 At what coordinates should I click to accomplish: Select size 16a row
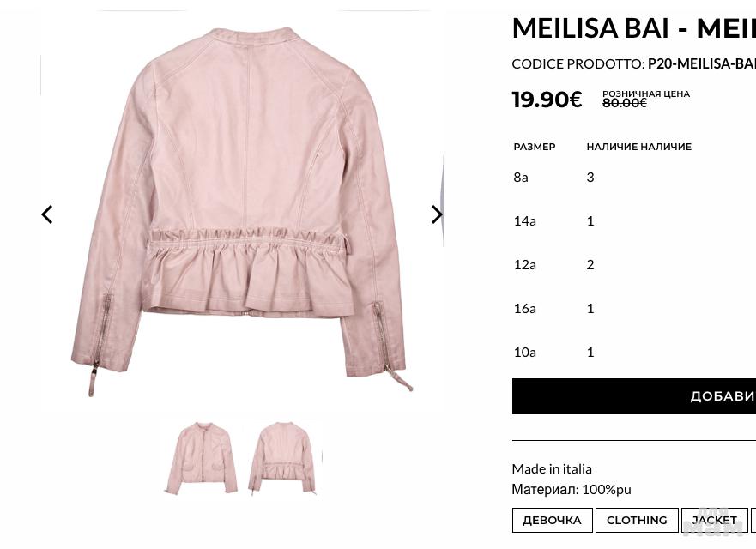click(634, 309)
